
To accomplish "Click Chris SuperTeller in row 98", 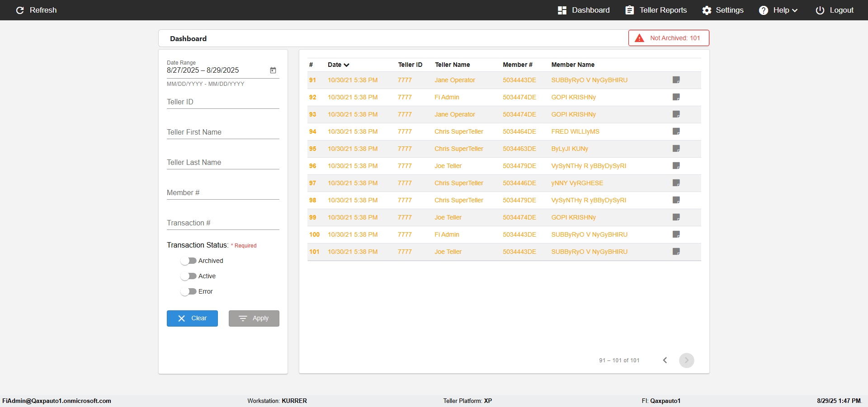I will point(459,200).
